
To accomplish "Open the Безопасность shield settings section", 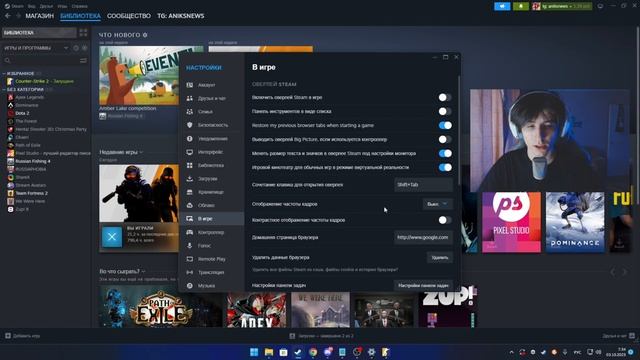I will point(211,125).
